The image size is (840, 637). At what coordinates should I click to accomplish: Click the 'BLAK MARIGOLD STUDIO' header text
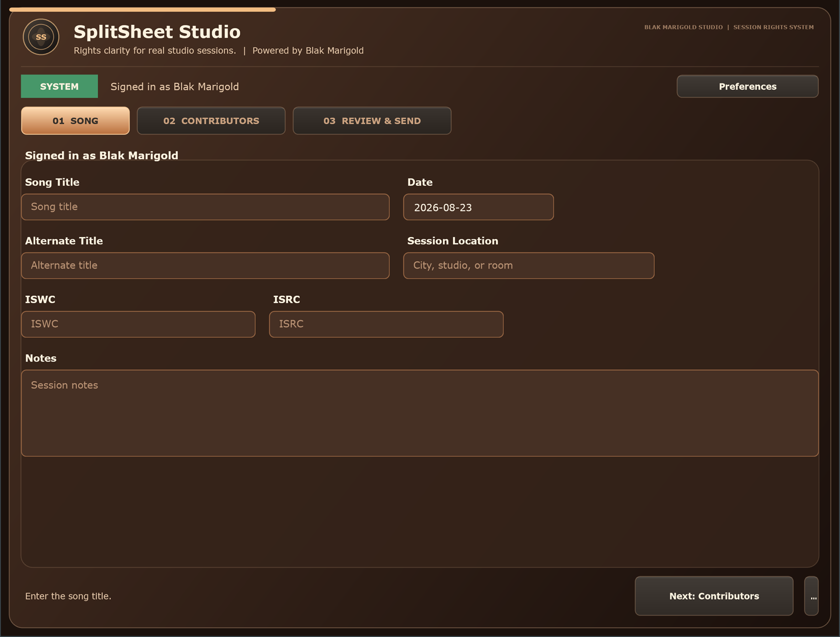(684, 27)
